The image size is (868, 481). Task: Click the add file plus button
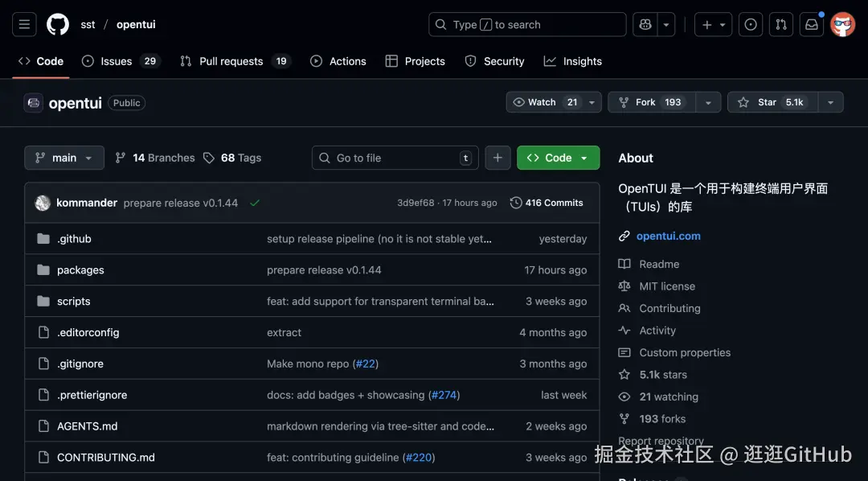coord(497,158)
